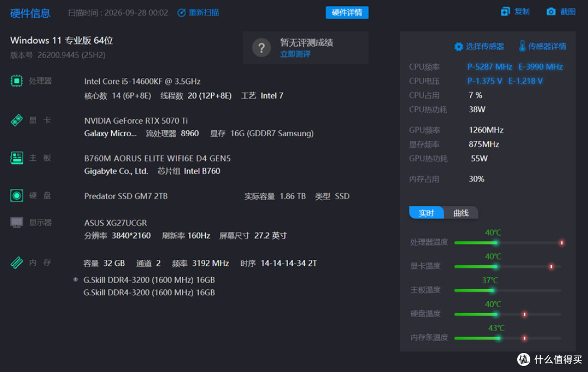Click the gear icon for sensor selection
588x372 pixels.
pos(458,46)
